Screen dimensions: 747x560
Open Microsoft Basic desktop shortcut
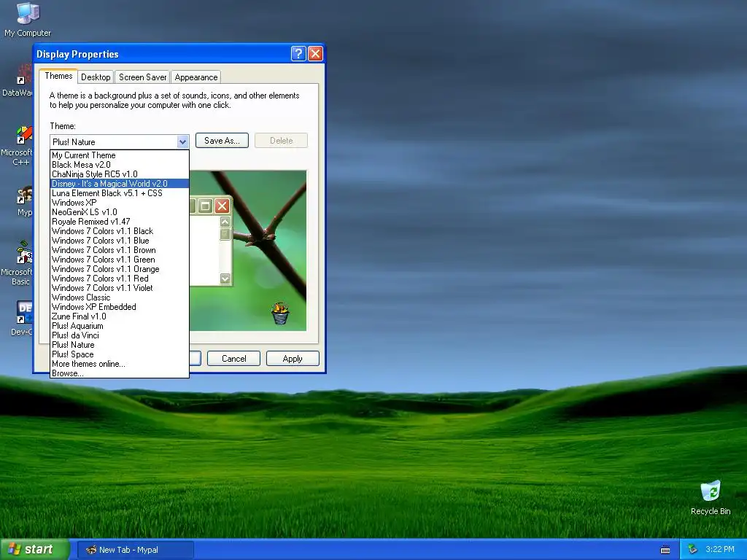point(24,253)
